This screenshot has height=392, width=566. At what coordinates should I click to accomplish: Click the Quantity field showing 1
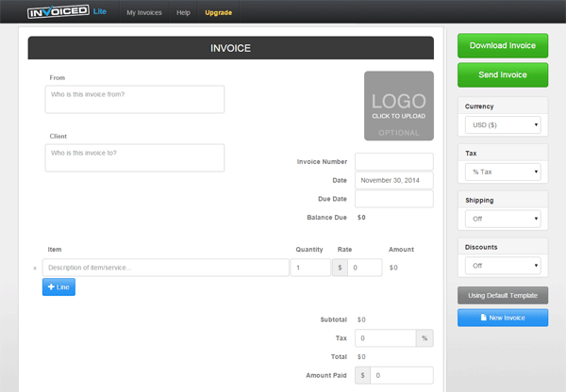pyautogui.click(x=310, y=268)
